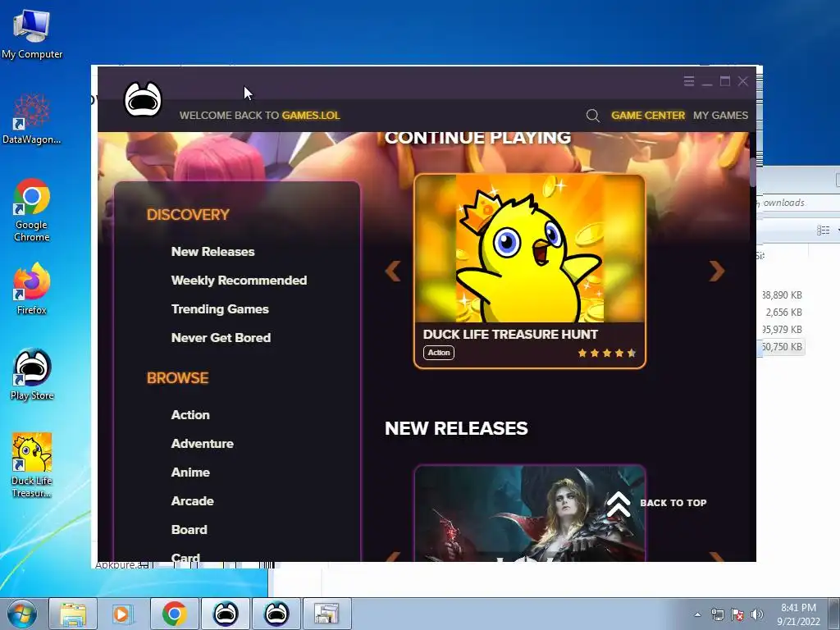
Task: Show hidden tray icons arrow
Action: (697, 614)
